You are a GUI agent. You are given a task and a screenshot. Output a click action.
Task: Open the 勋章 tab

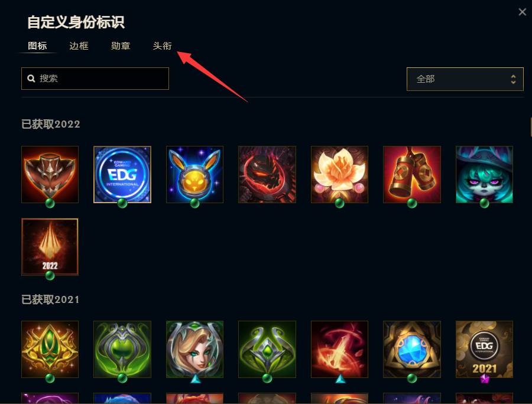tap(121, 45)
